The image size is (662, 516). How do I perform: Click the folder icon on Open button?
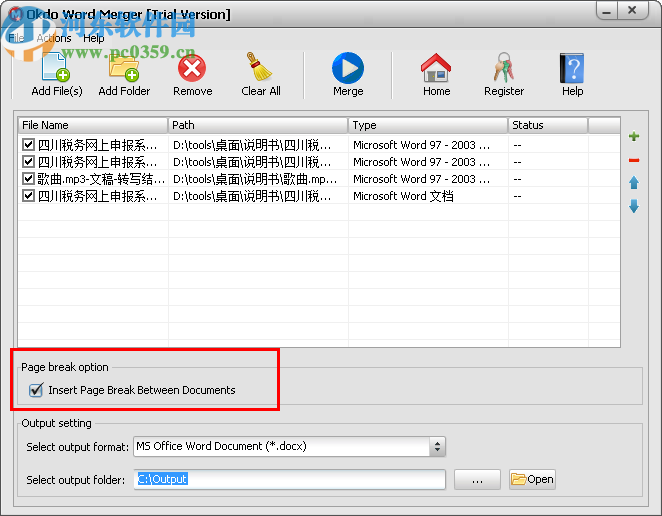point(518,479)
